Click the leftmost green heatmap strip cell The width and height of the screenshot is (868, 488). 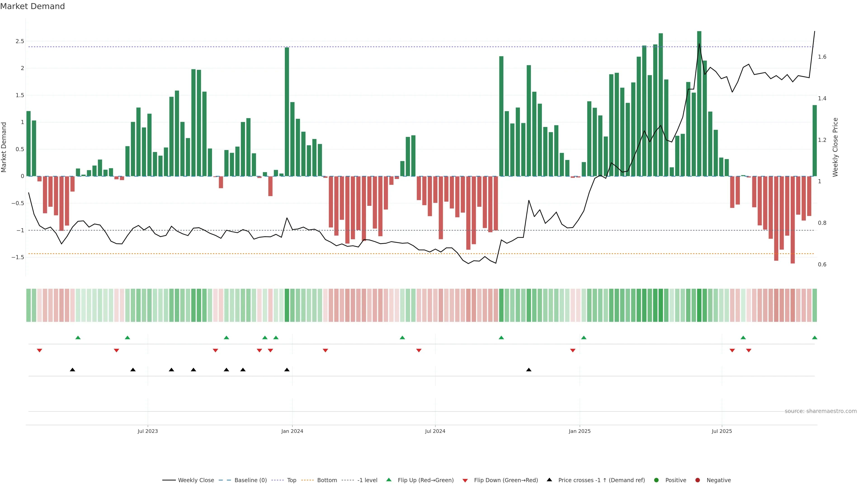[29, 305]
